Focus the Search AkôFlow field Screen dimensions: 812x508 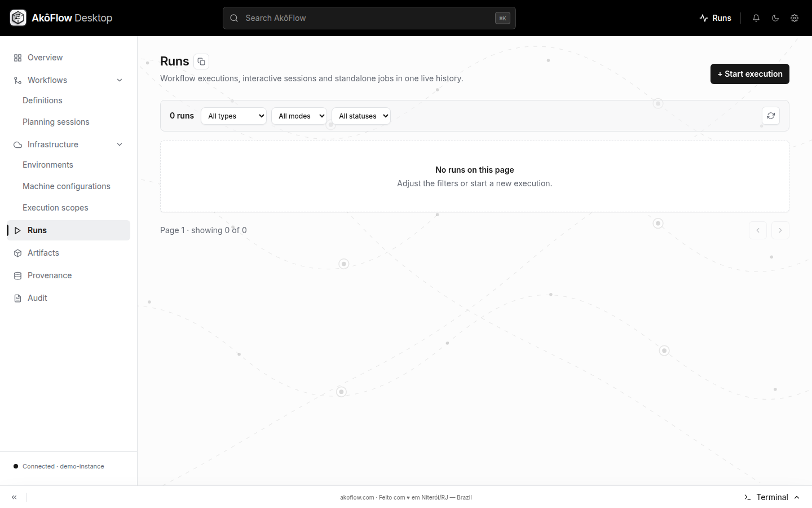[369, 18]
